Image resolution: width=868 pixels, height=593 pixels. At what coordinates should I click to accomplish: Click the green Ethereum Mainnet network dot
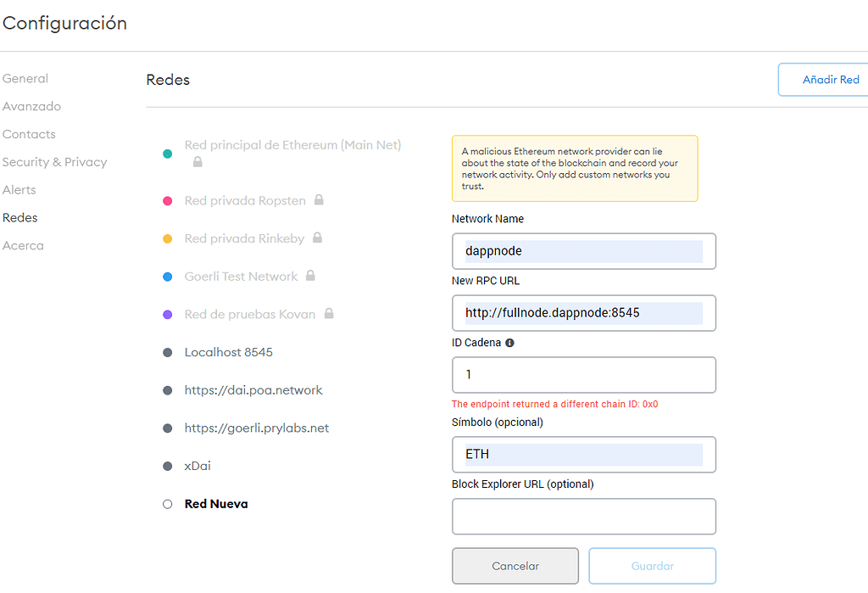(169, 153)
